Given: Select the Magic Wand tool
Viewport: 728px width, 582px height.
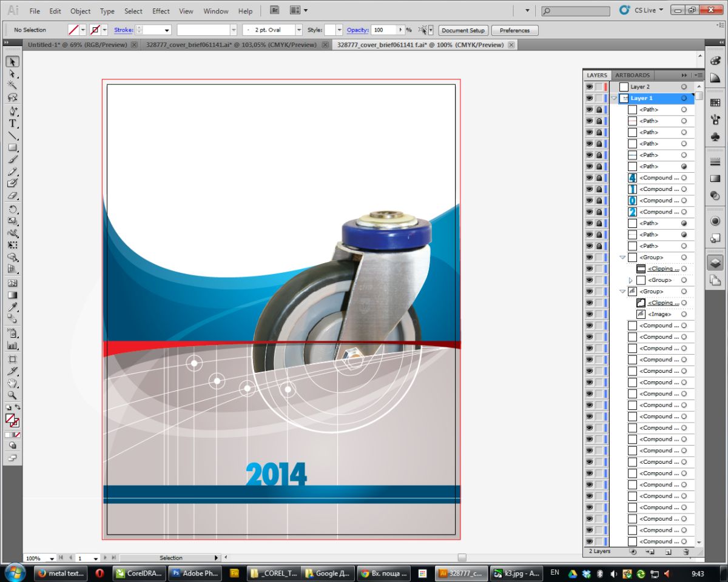Looking at the screenshot, I should [x=12, y=85].
